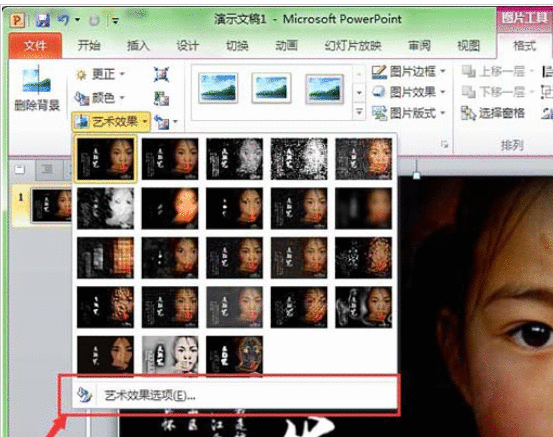This screenshot has height=437, width=553.
Task: Click the redo icon in quick access toolbar
Action: [94, 20]
